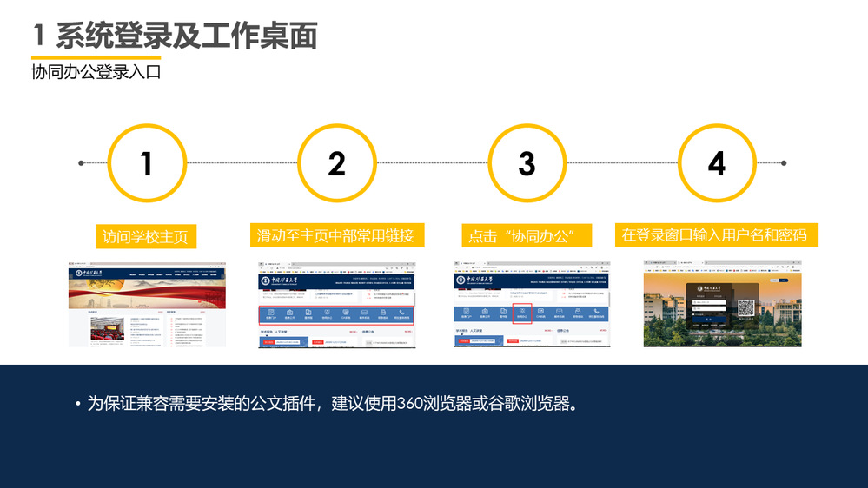This screenshot has width=868, height=488.
Task: Click the QR code in login screenshot
Action: (746, 307)
